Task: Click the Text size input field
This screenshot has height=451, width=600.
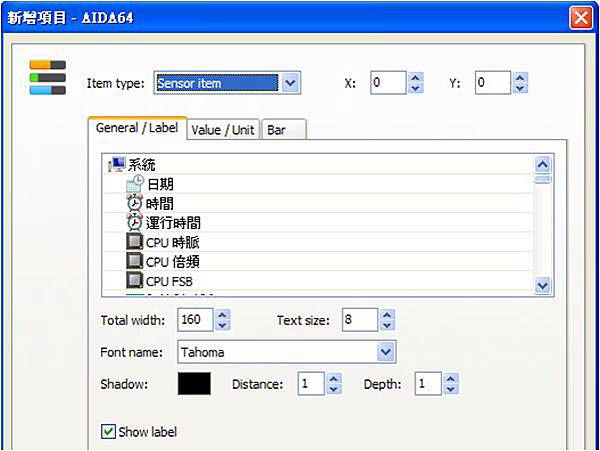Action: [360, 319]
